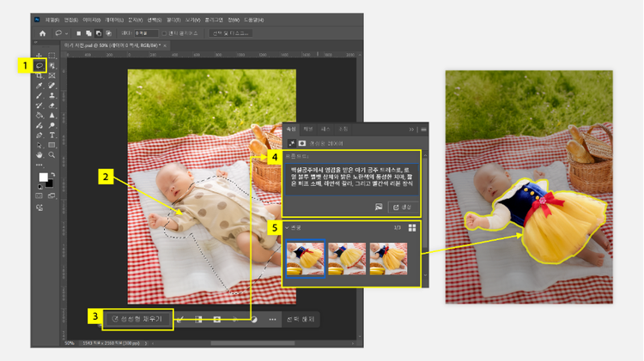Select the Path Selection tool
Viewport: 644px width, 361px height.
[39, 145]
